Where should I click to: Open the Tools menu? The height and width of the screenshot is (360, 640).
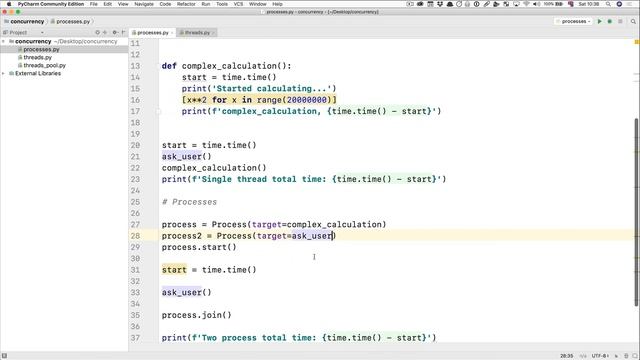222,4
